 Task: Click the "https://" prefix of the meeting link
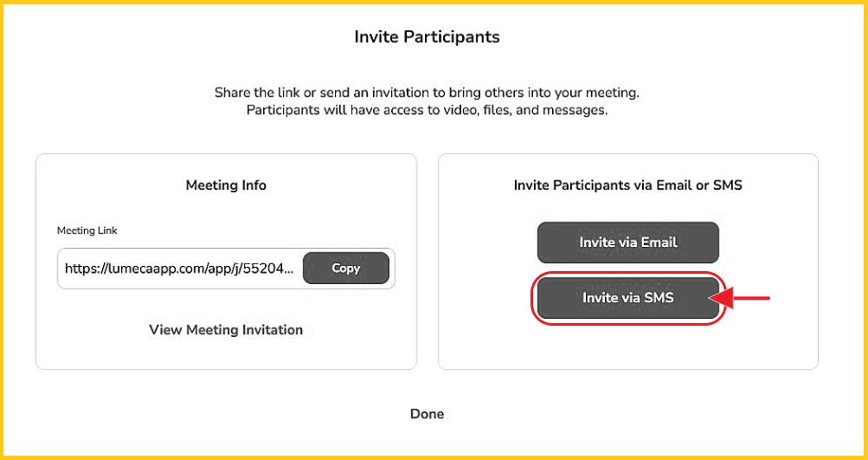pyautogui.click(x=84, y=269)
